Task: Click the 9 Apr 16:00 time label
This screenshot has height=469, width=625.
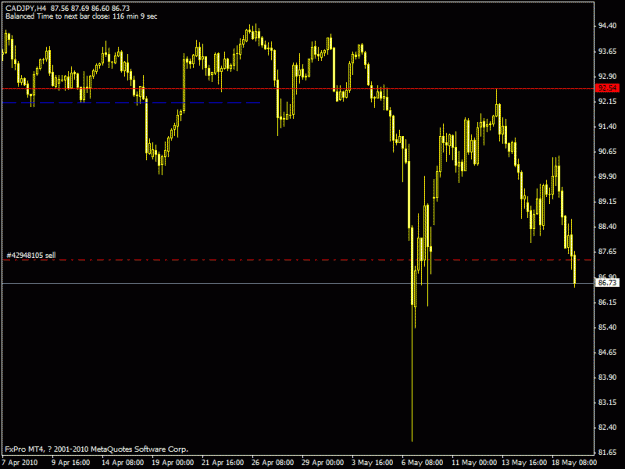Action: pos(71,463)
